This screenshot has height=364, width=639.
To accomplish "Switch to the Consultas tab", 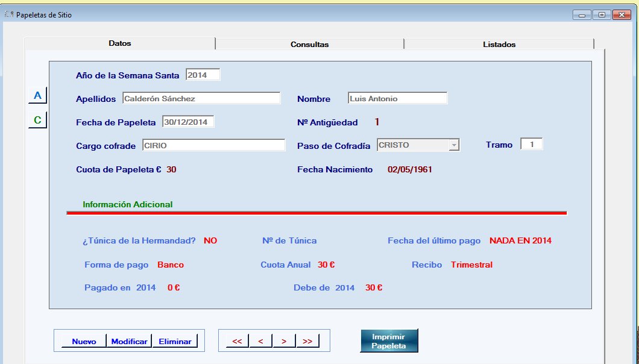I will pos(309,44).
